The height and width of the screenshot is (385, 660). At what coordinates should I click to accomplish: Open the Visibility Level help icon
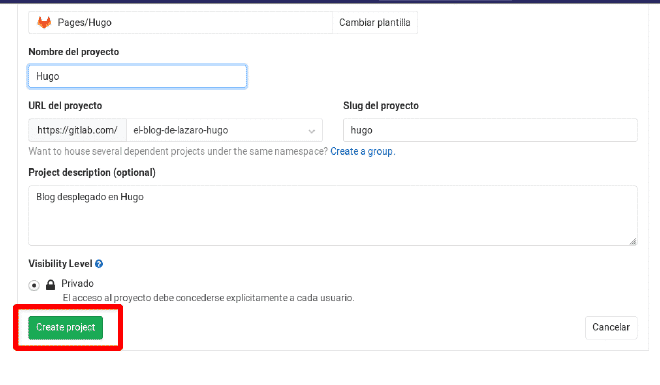click(99, 264)
